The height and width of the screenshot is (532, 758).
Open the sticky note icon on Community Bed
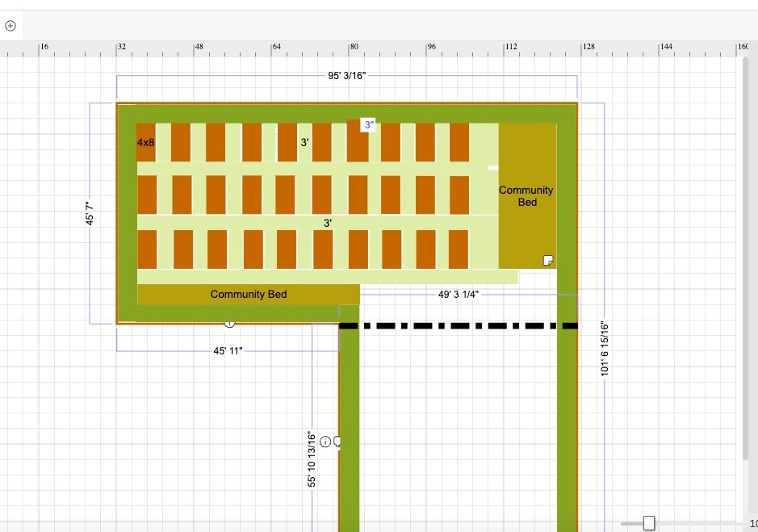point(548,260)
